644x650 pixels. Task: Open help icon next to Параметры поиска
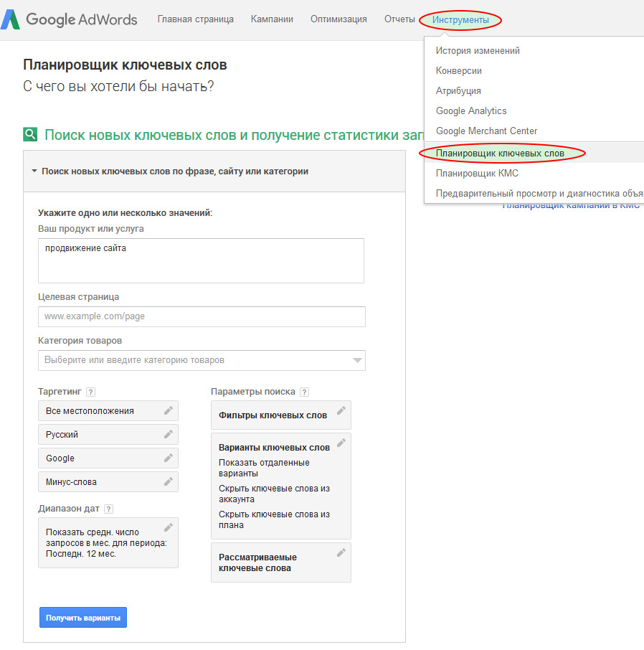pos(305,392)
